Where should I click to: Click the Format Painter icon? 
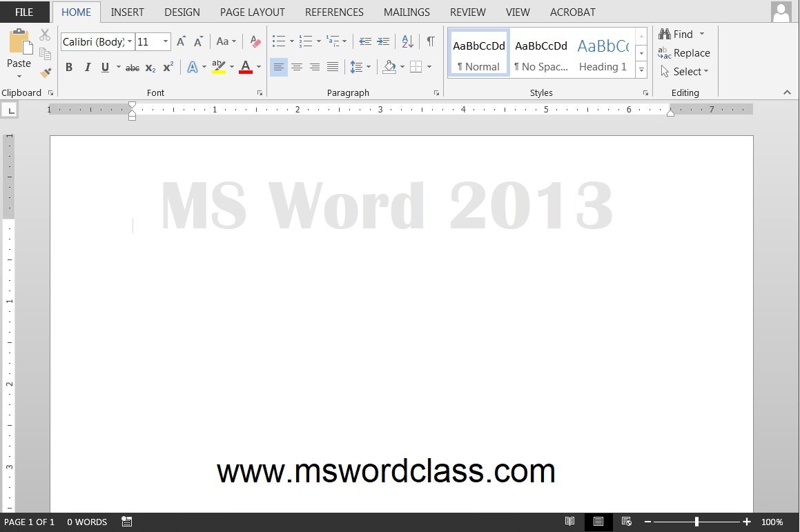point(45,73)
